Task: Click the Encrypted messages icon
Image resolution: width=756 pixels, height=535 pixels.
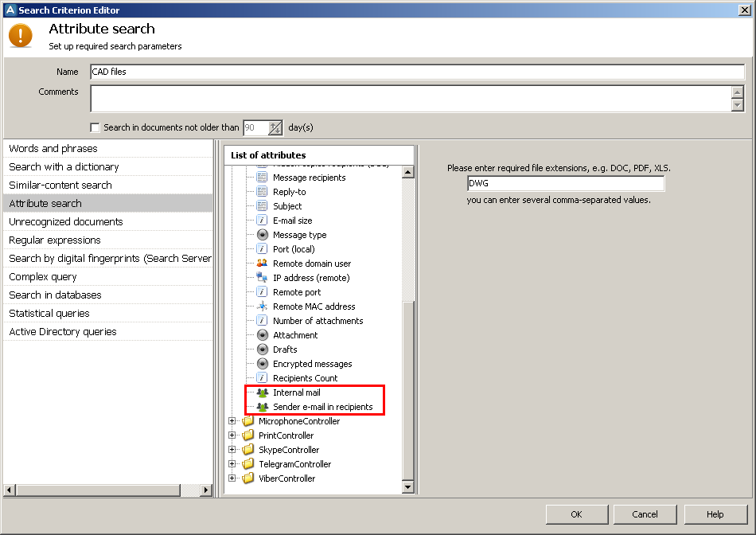Action: coord(263,364)
